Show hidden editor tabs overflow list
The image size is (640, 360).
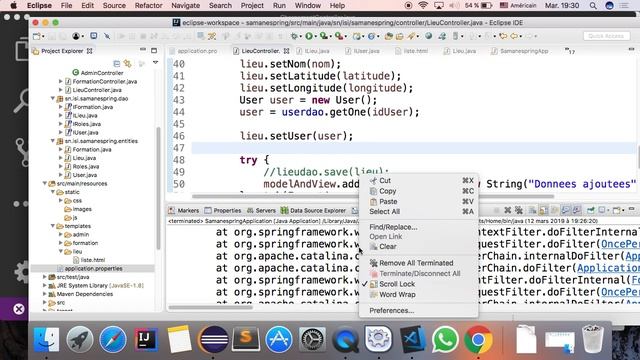click(x=570, y=51)
